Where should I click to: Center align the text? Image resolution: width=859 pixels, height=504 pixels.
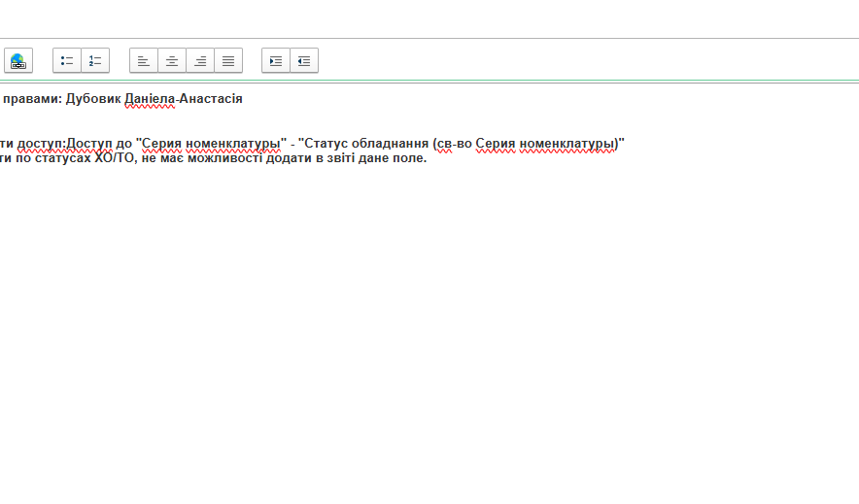click(172, 61)
